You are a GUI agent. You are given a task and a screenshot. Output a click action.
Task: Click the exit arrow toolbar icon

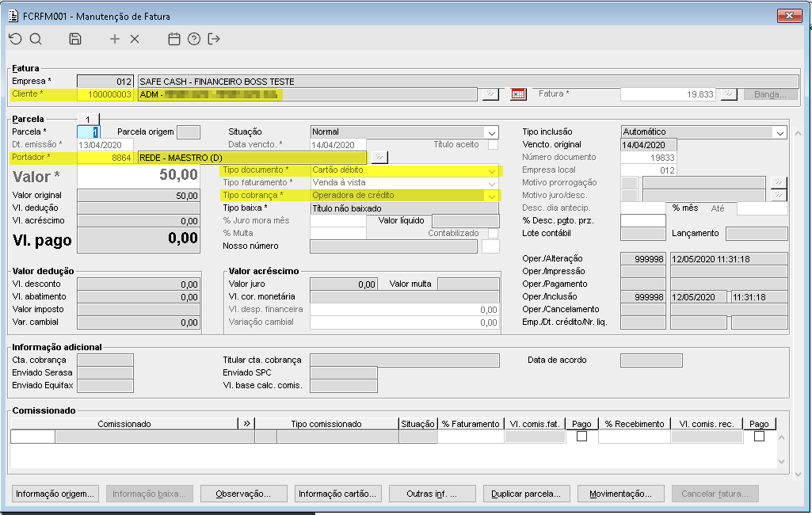214,39
